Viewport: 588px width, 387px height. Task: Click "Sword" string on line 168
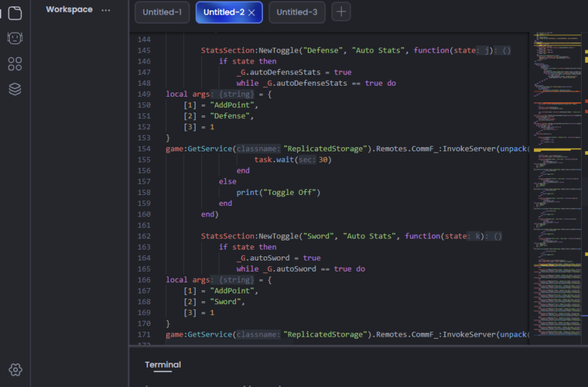(x=226, y=301)
